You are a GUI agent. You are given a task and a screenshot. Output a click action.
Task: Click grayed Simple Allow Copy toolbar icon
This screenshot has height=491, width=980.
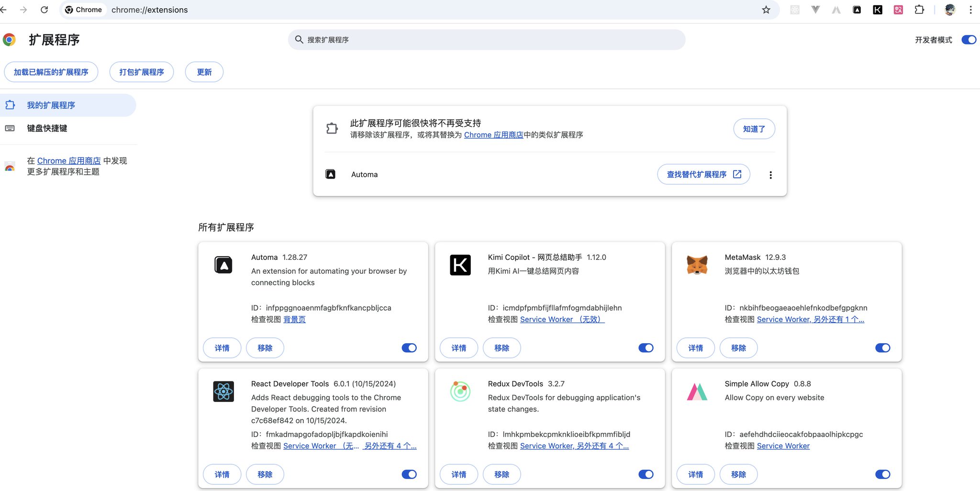[x=836, y=10]
